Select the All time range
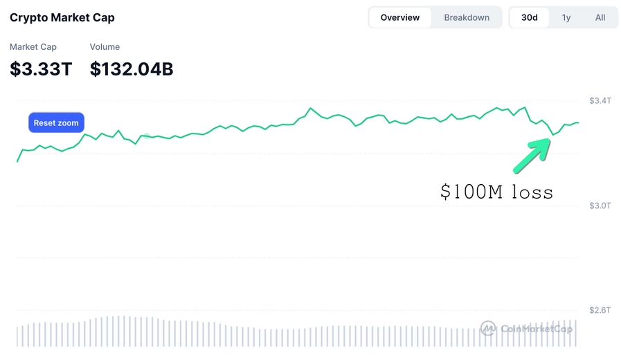The width and height of the screenshot is (621, 364). coord(600,17)
